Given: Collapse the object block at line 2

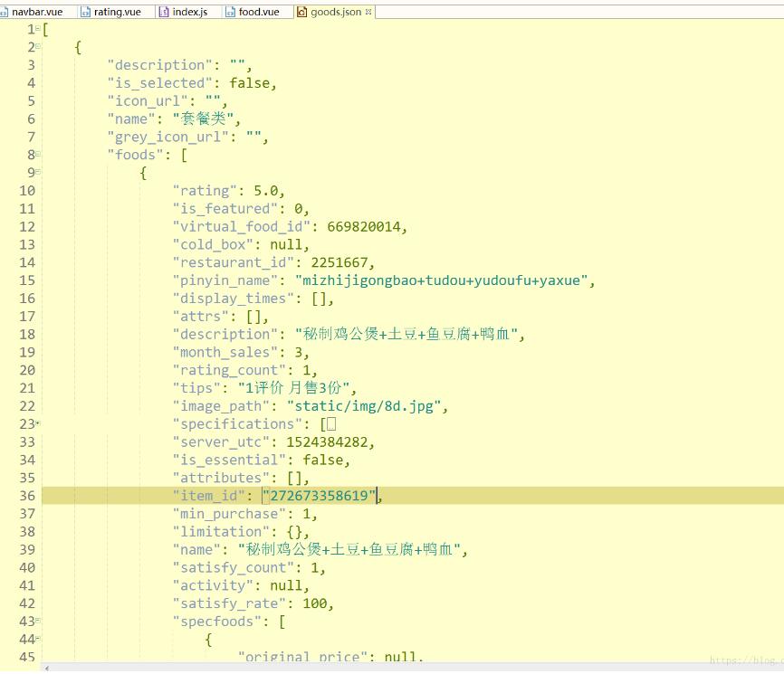Looking at the screenshot, I should pyautogui.click(x=37, y=47).
